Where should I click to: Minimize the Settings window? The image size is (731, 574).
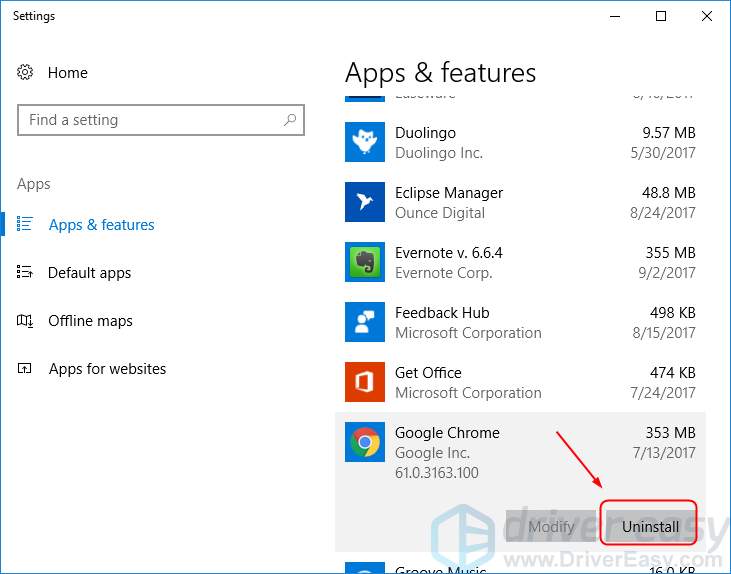tap(615, 16)
